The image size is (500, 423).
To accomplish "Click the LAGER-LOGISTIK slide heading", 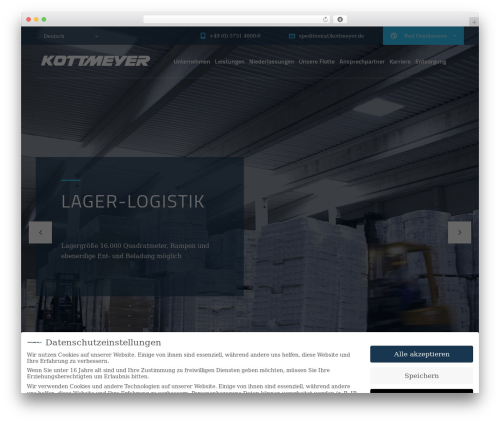I will [x=133, y=202].
